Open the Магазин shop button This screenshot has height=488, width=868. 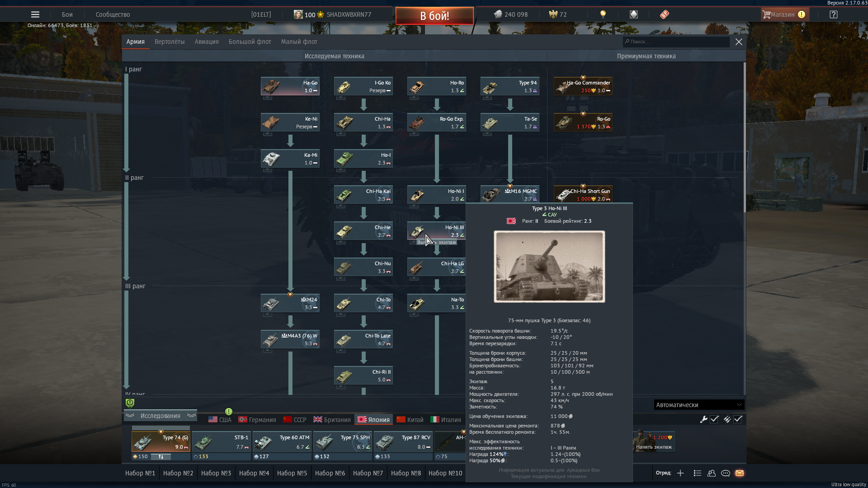pyautogui.click(x=785, y=14)
